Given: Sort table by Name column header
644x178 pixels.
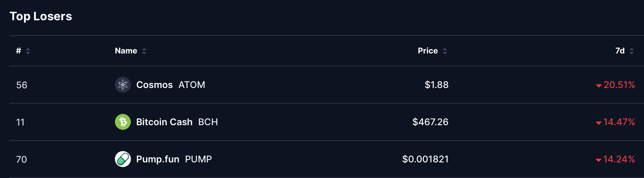Looking at the screenshot, I should [126, 51].
